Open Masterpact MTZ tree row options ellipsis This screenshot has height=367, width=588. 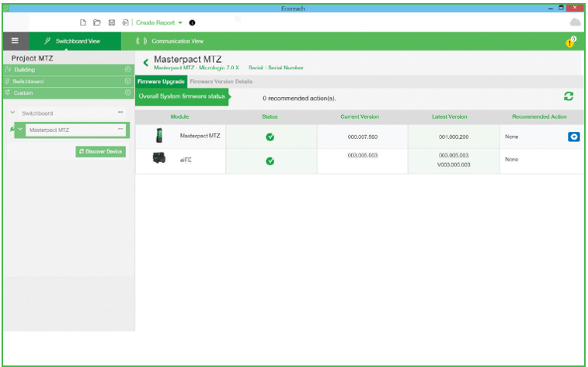click(x=120, y=129)
